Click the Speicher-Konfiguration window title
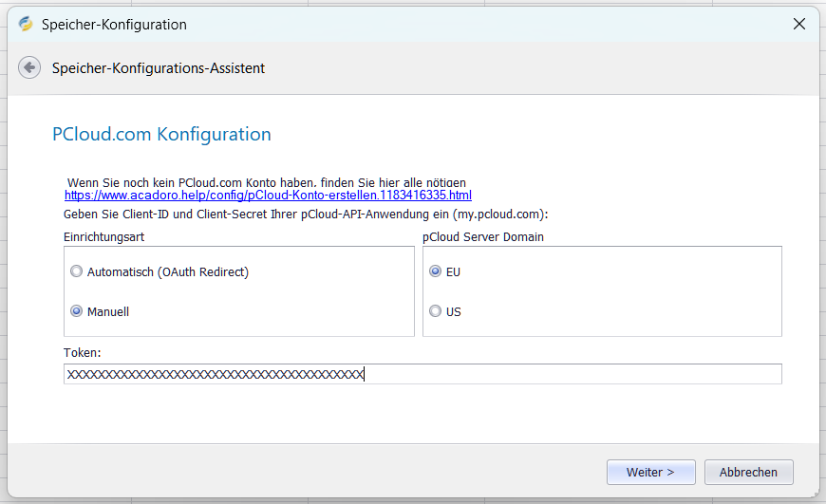The height and width of the screenshot is (504, 826). (x=114, y=25)
